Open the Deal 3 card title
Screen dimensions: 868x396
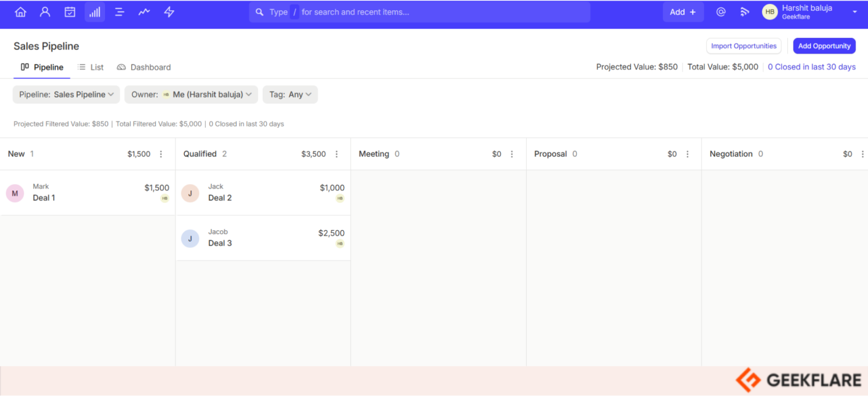[x=220, y=243]
